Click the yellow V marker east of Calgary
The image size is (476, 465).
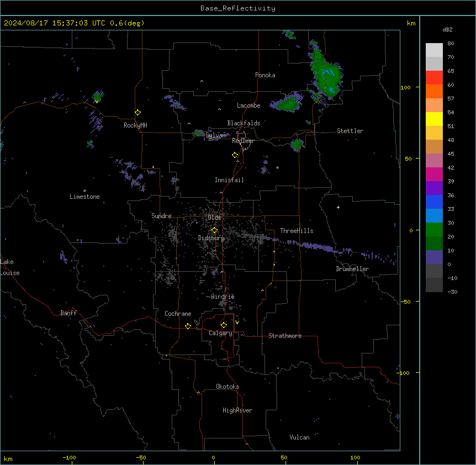pyautogui.click(x=237, y=323)
